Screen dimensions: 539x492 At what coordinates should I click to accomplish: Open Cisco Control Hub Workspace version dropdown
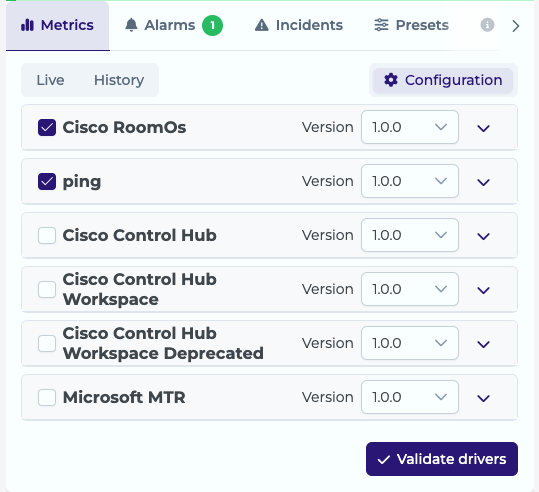410,289
